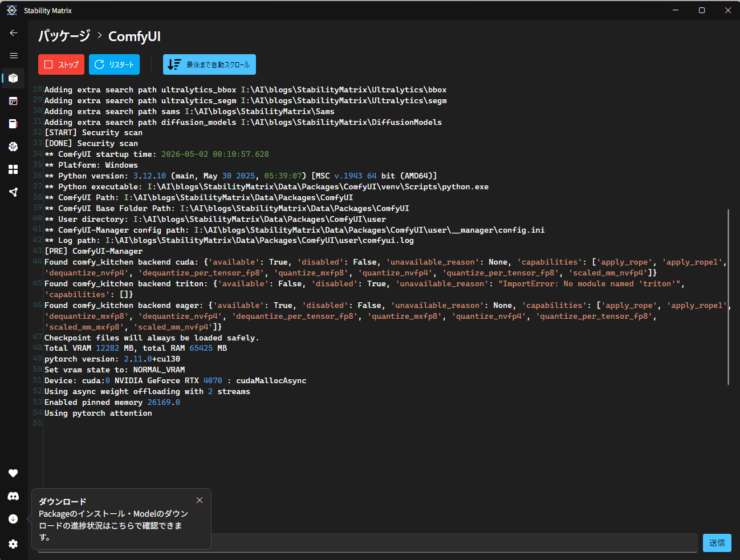Click the Stability Matrix logo in title bar

12,10
